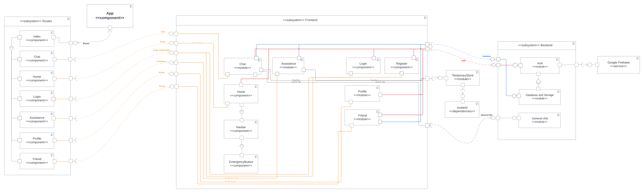This screenshot has height=193, width=644.
Task: Click the component icon on the General Utils module
Action: click(x=558, y=115)
